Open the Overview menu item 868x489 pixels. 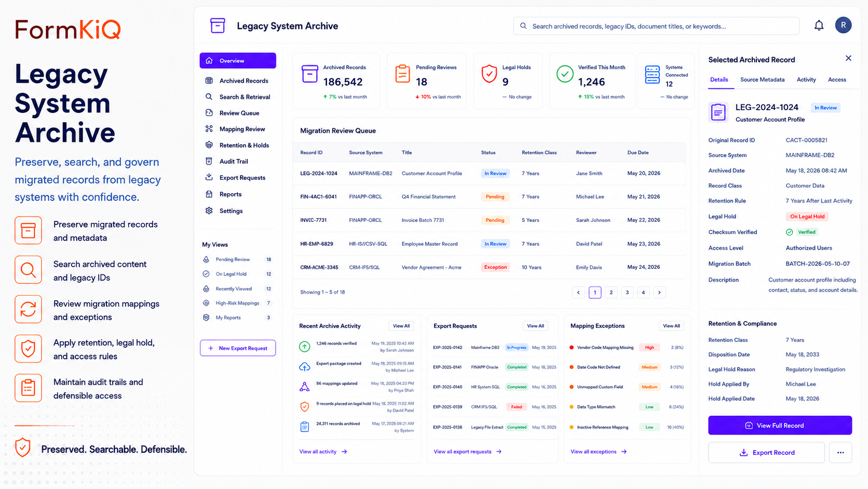(238, 61)
